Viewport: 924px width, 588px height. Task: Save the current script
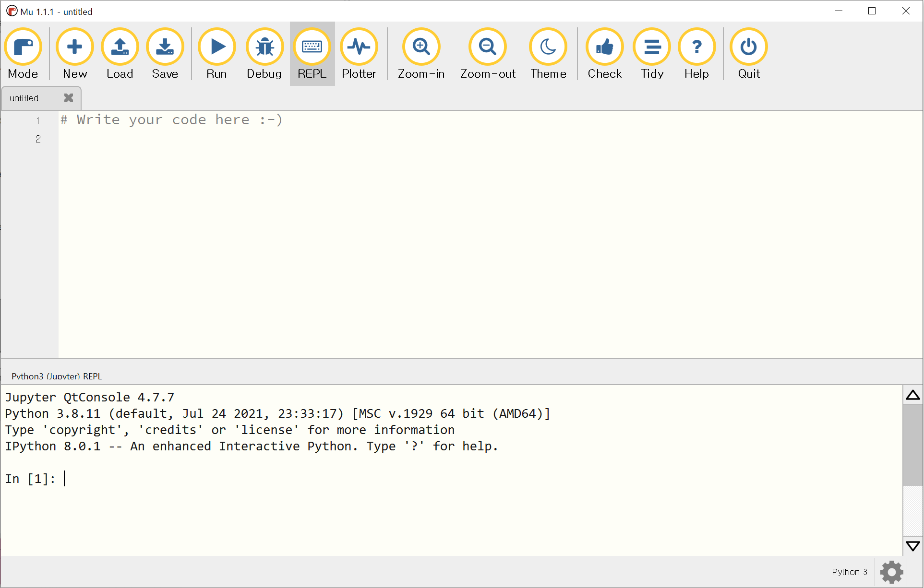(165, 47)
